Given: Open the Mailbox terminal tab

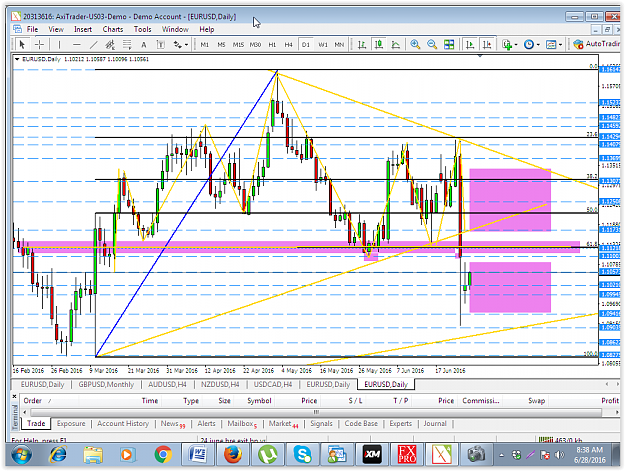Looking at the screenshot, I should point(242,424).
